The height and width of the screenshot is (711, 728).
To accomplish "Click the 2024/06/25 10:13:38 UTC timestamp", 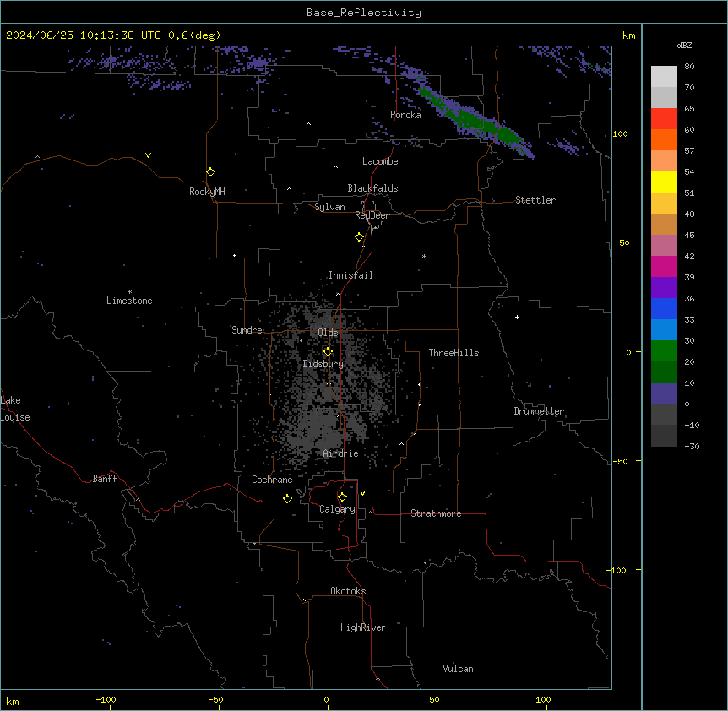I will (x=84, y=35).
